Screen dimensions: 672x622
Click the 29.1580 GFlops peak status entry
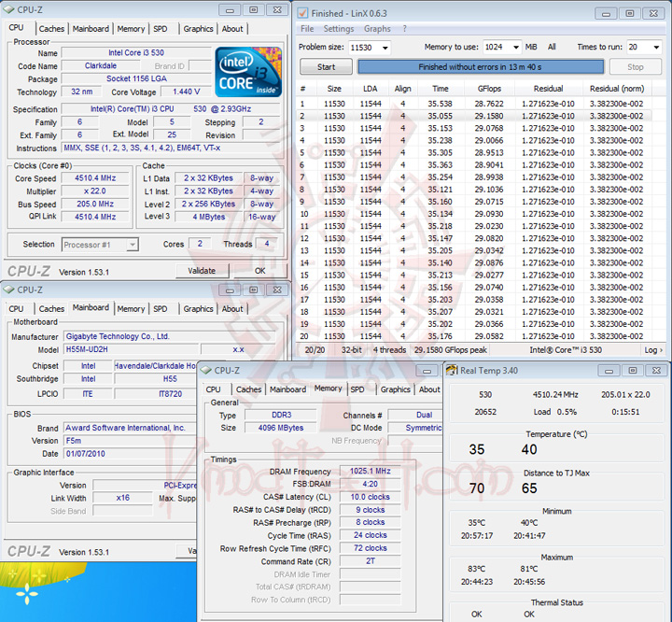point(451,350)
